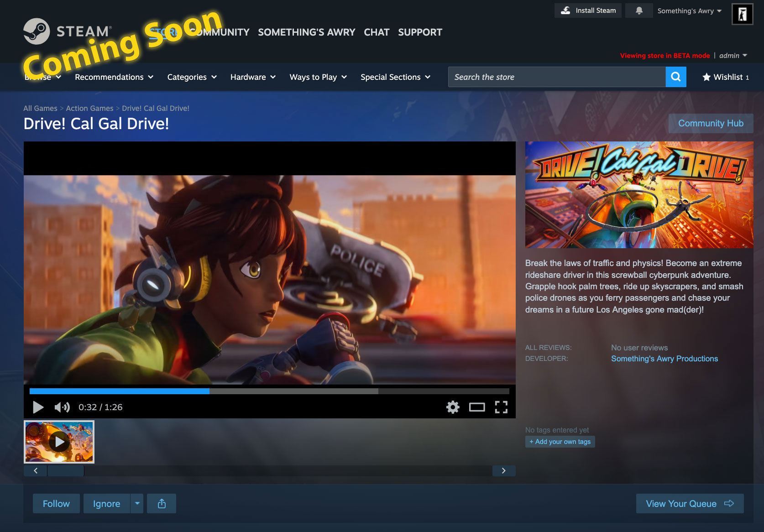Click the share icon button
The width and height of the screenshot is (764, 532).
click(162, 504)
